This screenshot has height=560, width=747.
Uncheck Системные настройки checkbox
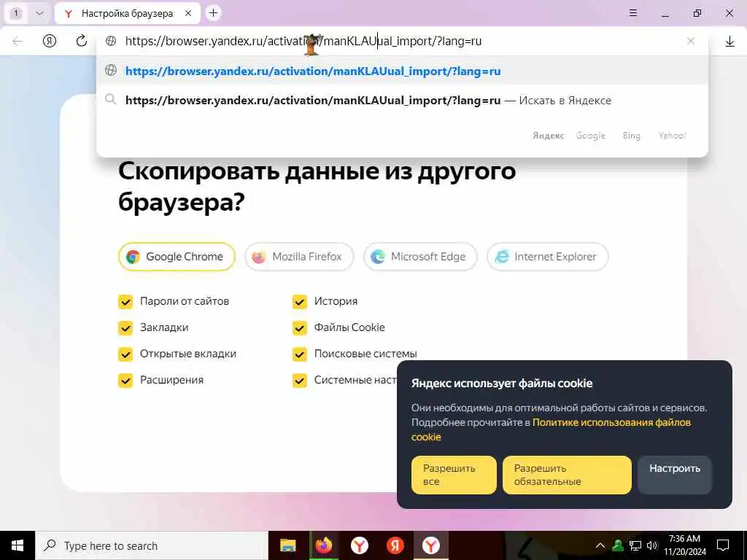[300, 380]
